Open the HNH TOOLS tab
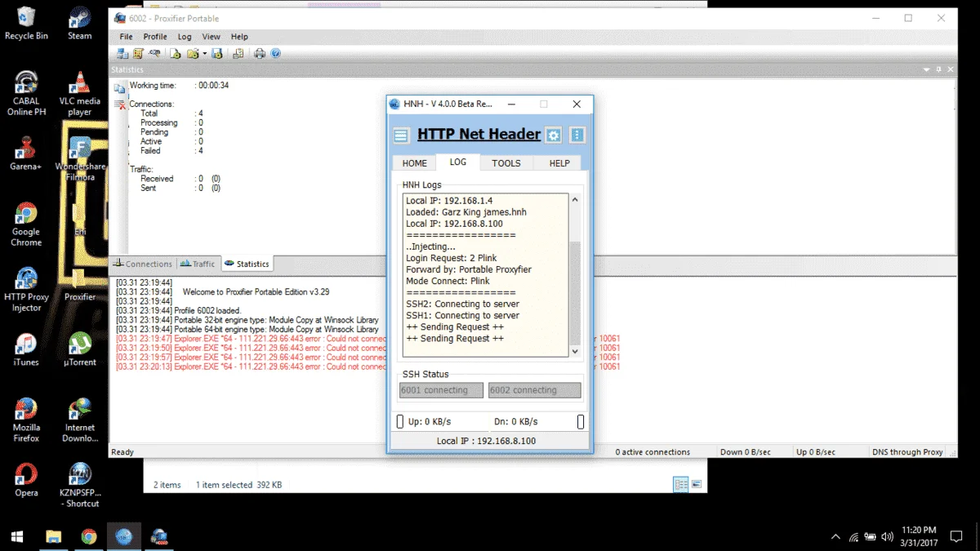This screenshot has width=980, height=551. 506,163
